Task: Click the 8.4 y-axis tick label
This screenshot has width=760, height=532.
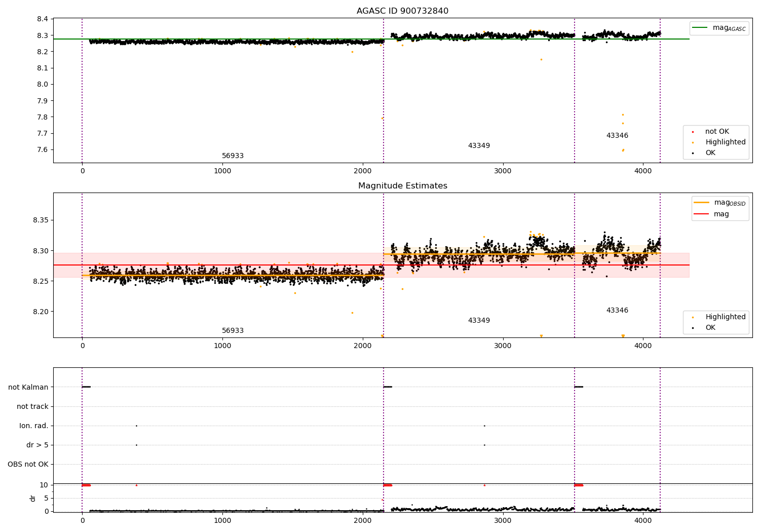Action: tap(43, 19)
